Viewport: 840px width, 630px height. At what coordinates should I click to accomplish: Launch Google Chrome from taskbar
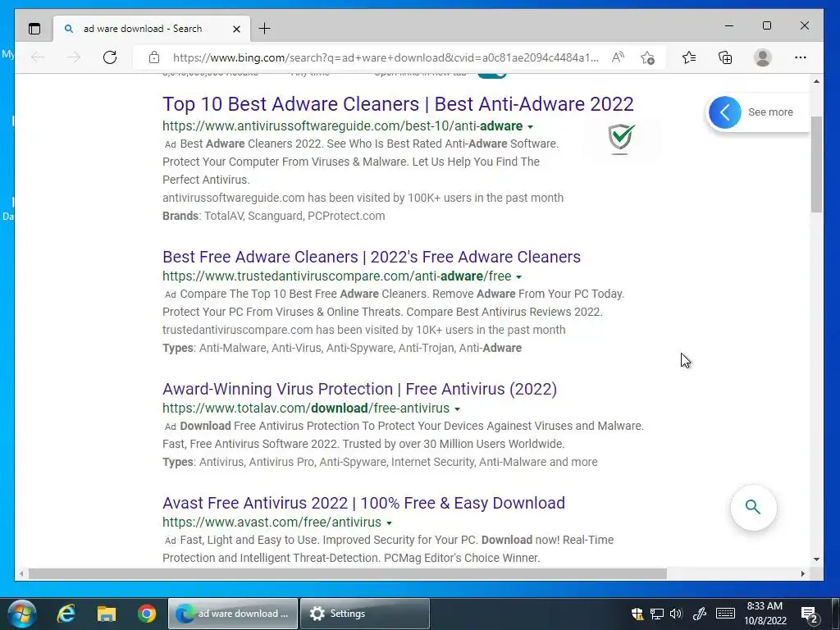tap(146, 614)
